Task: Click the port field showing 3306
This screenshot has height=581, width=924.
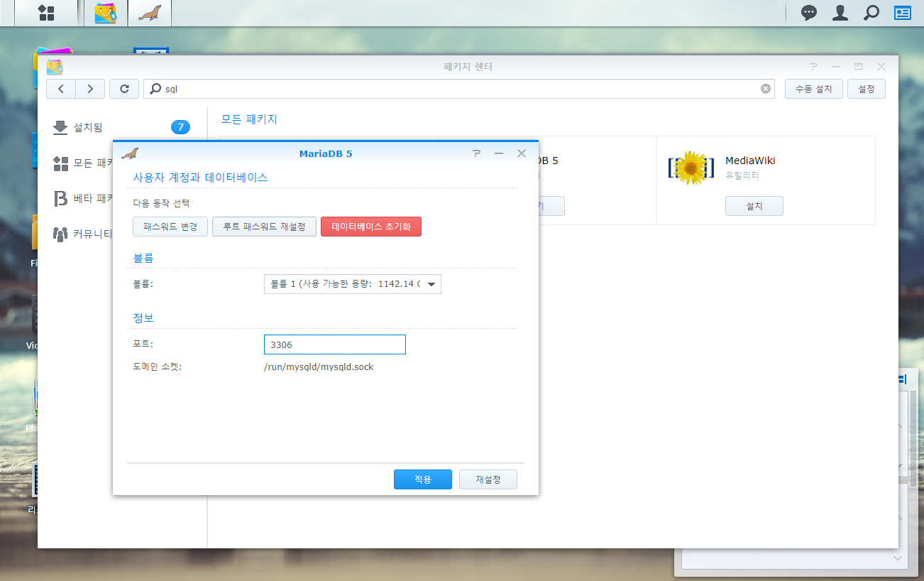Action: point(334,344)
